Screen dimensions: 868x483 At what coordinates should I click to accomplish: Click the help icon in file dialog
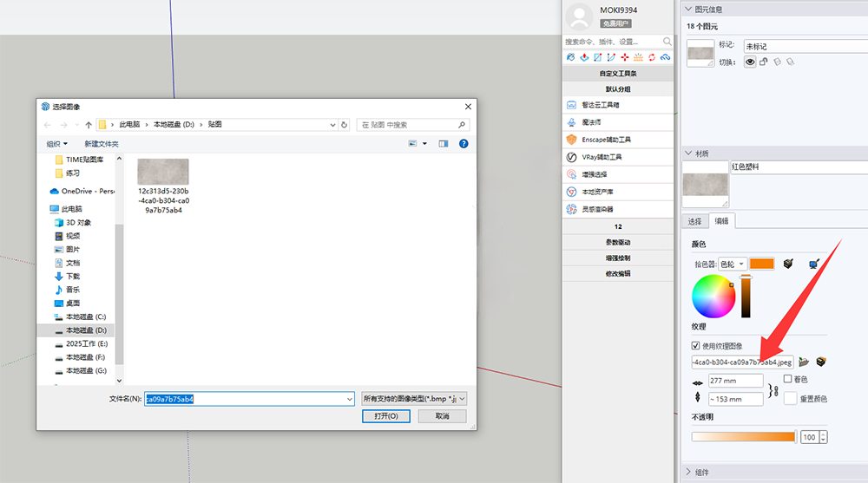464,144
